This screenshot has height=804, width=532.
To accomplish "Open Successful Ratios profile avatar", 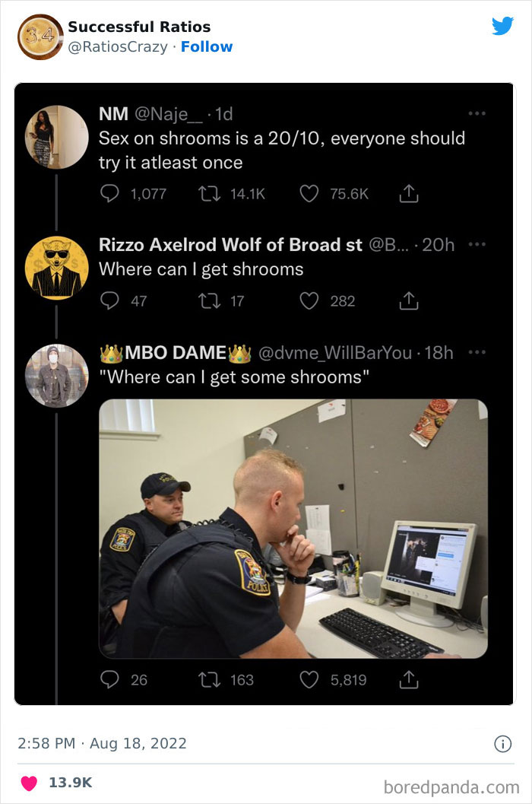I will coord(40,37).
